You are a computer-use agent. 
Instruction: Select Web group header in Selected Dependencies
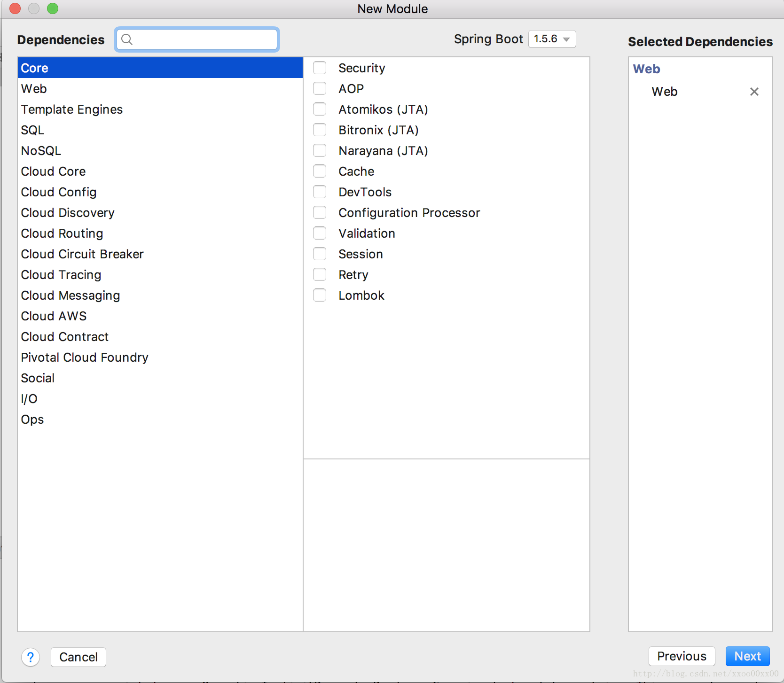pyautogui.click(x=646, y=69)
